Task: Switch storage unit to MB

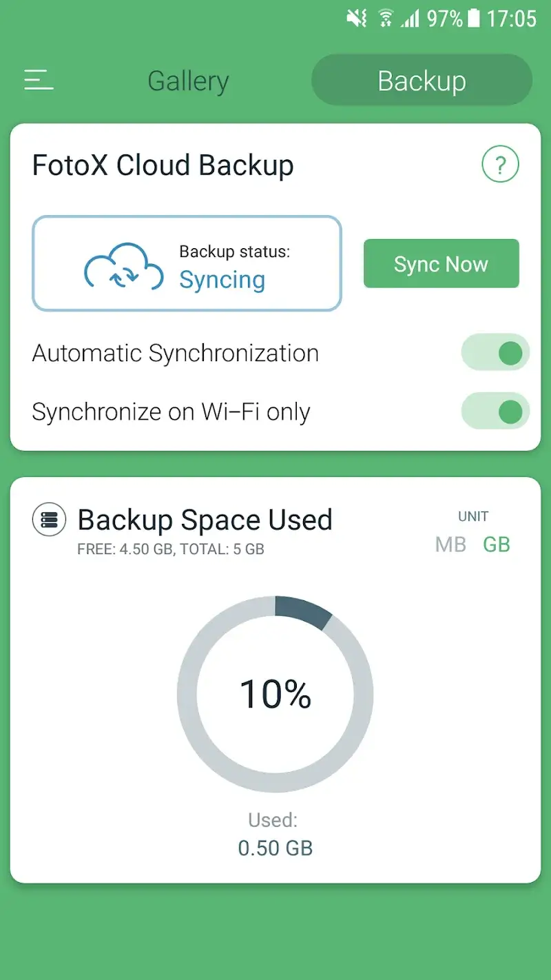Action: (450, 544)
